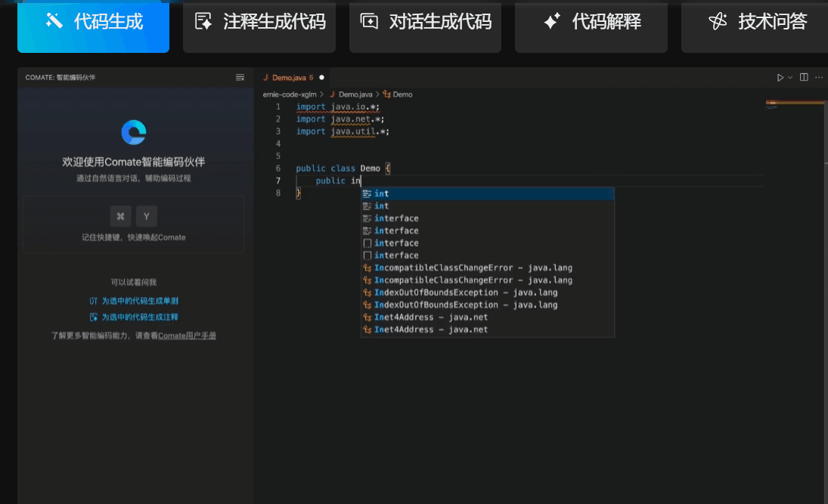Click the Demo.java editor tab

pos(293,78)
